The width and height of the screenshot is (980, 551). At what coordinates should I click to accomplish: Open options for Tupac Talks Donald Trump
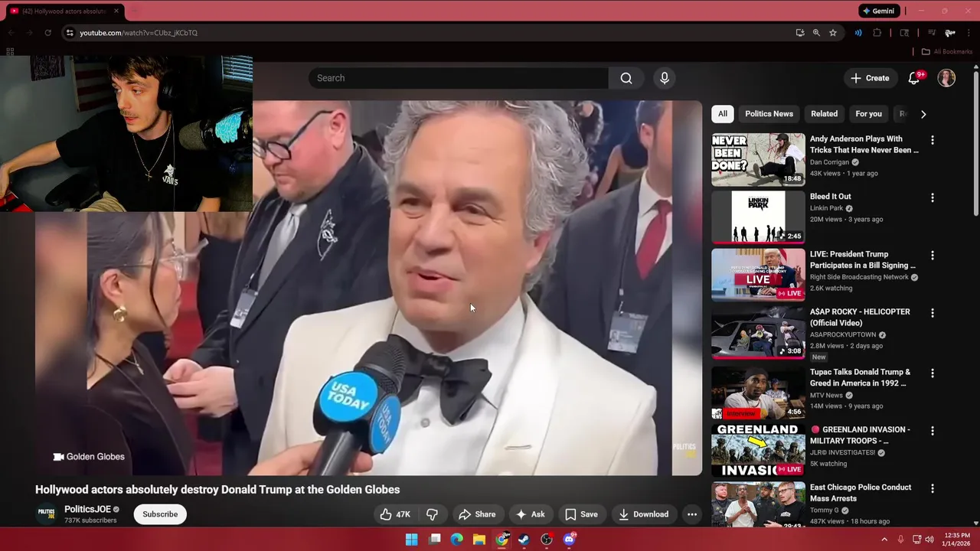(932, 373)
